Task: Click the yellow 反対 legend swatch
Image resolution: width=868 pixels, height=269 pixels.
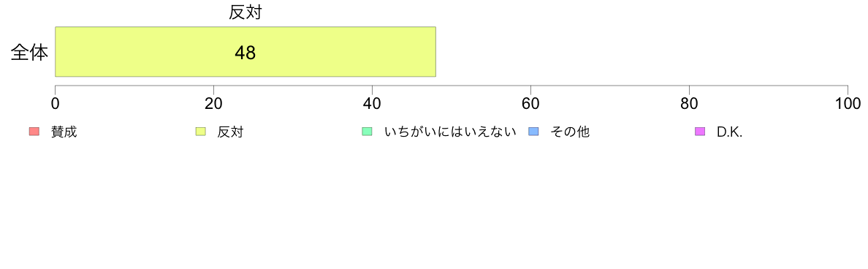Action: pos(200,132)
